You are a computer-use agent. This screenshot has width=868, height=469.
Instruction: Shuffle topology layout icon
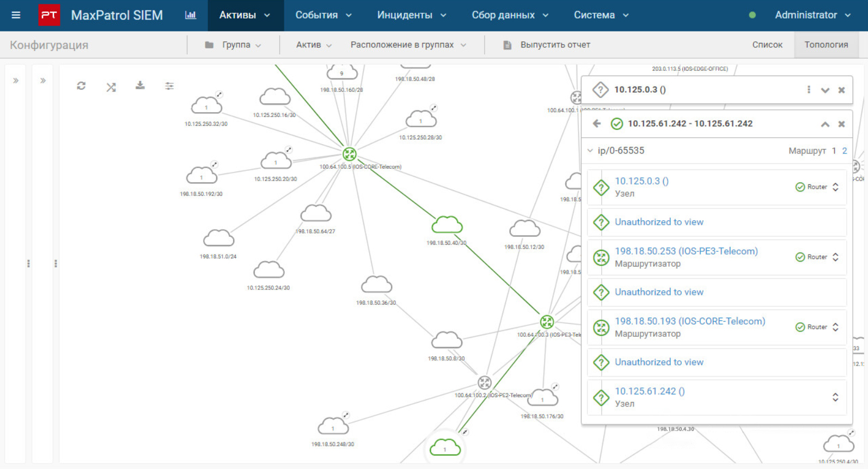111,87
